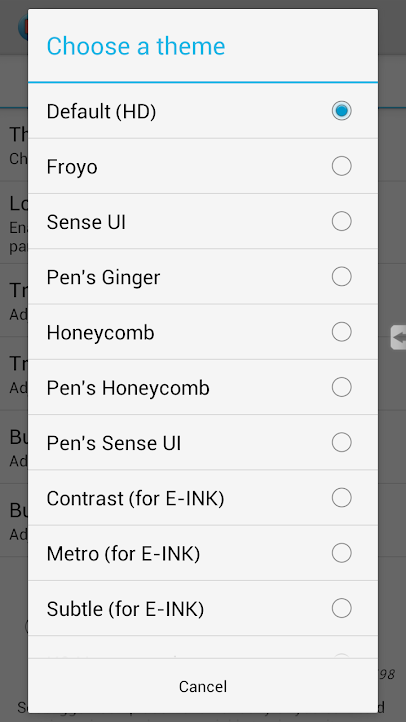Tap the Froyo list entry label
This screenshot has width=406, height=722.
pyautogui.click(x=72, y=167)
